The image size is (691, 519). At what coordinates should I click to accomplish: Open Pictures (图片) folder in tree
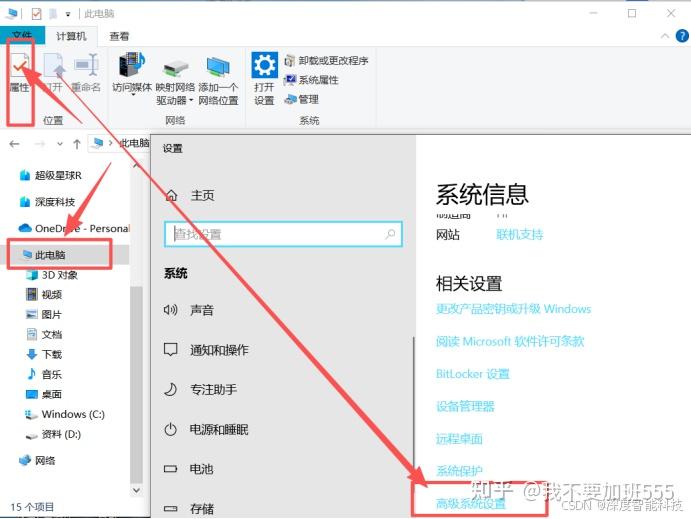click(x=44, y=314)
